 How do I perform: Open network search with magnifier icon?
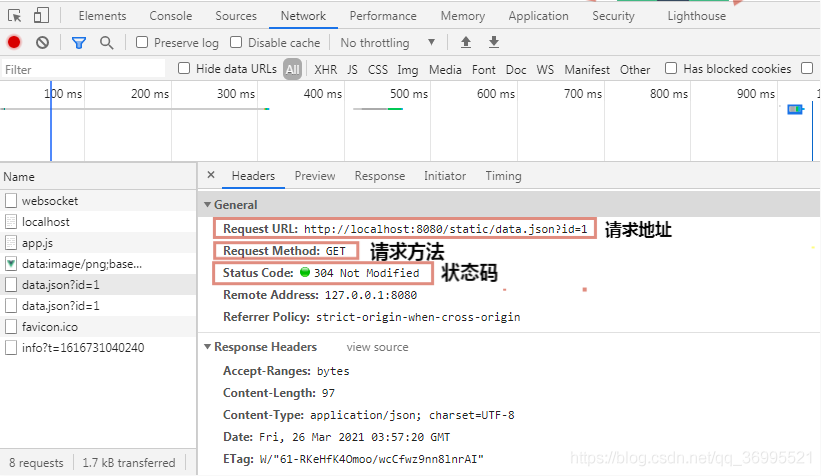(106, 42)
